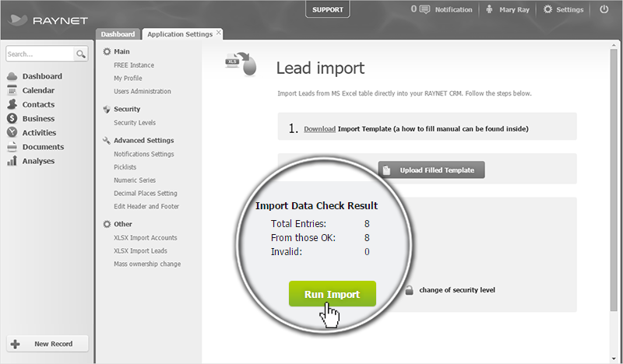Open the Activities clock icon
Viewport: 623px width, 364px height.
[x=12, y=132]
